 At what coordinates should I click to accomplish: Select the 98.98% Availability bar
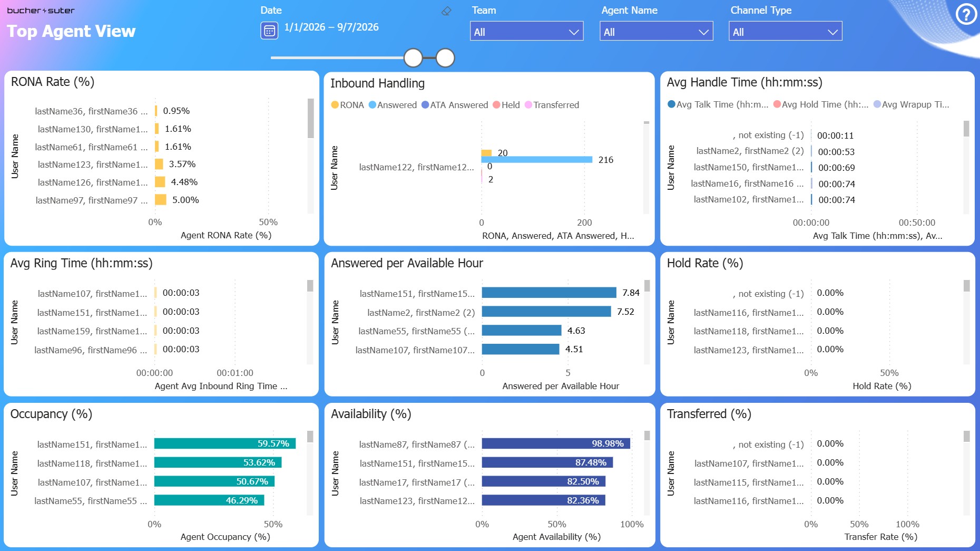click(x=556, y=444)
